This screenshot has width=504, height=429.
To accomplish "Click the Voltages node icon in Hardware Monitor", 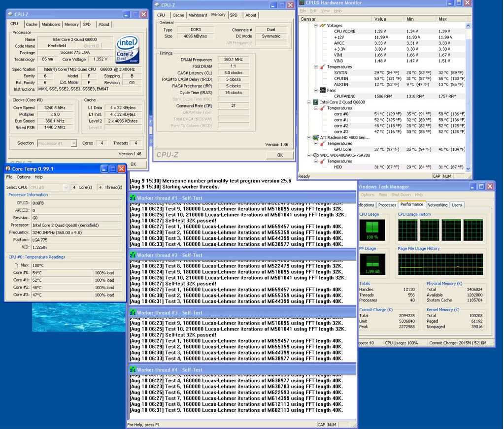I will pos(323,26).
